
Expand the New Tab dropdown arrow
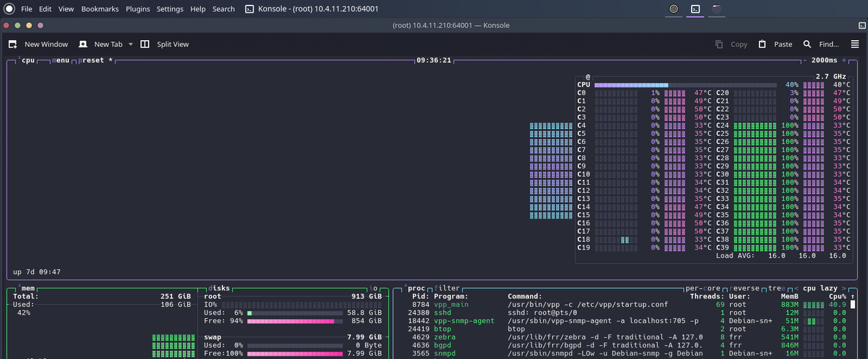(130, 44)
